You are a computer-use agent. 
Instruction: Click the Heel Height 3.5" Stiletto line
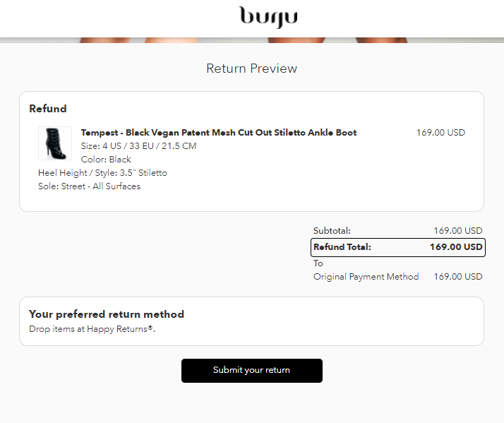102,173
